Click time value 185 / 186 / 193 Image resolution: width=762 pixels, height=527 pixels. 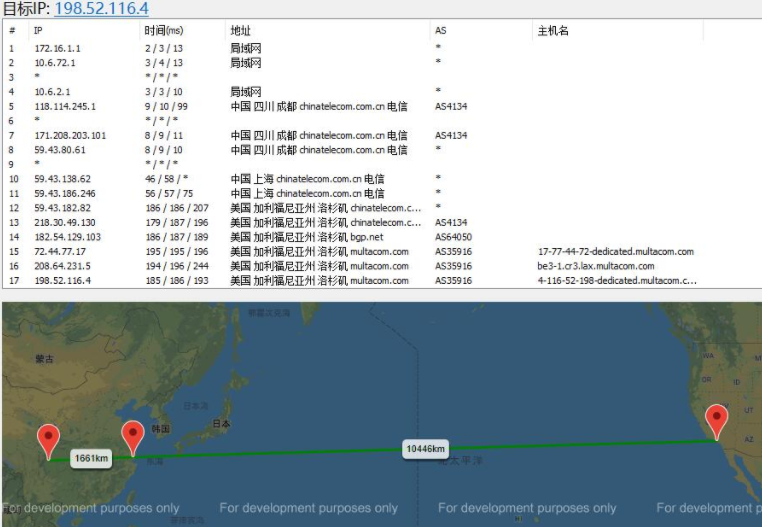[177, 281]
